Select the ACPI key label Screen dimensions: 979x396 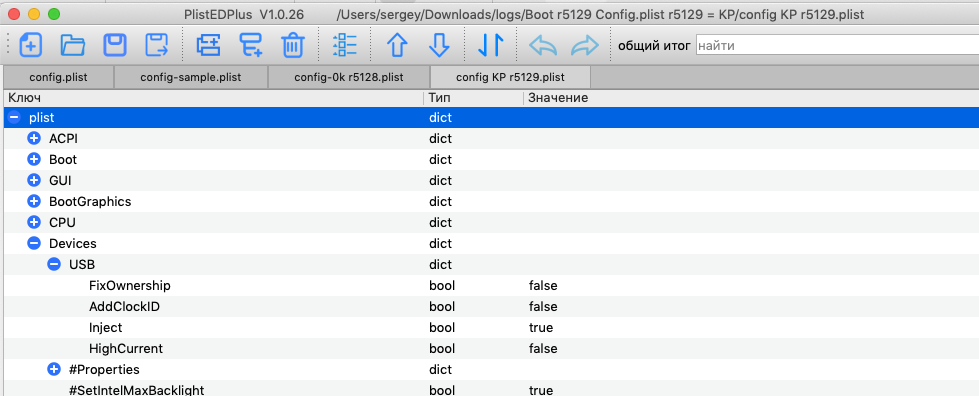(x=63, y=139)
